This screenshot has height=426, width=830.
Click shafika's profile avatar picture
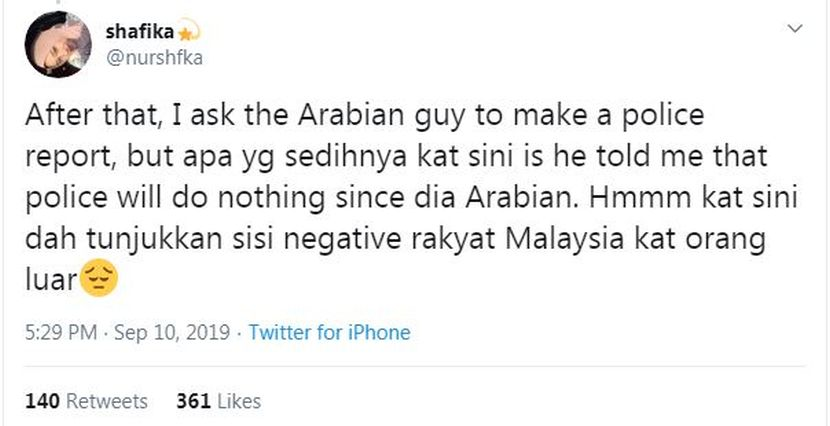[57, 44]
